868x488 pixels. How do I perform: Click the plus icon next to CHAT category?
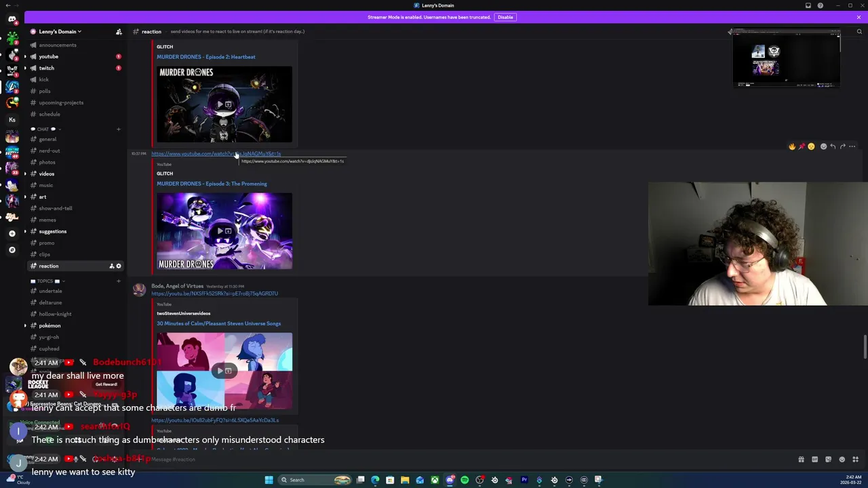[119, 129]
